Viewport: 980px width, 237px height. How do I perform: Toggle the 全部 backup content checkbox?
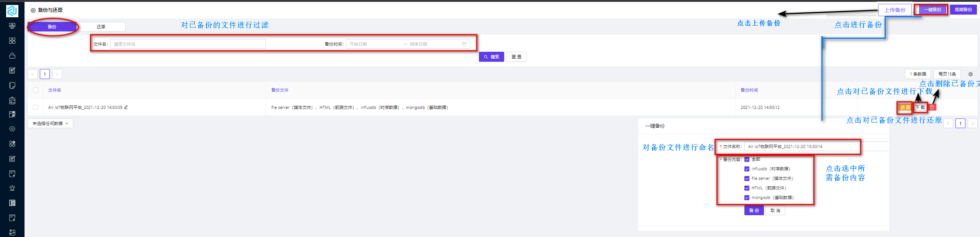(x=747, y=160)
